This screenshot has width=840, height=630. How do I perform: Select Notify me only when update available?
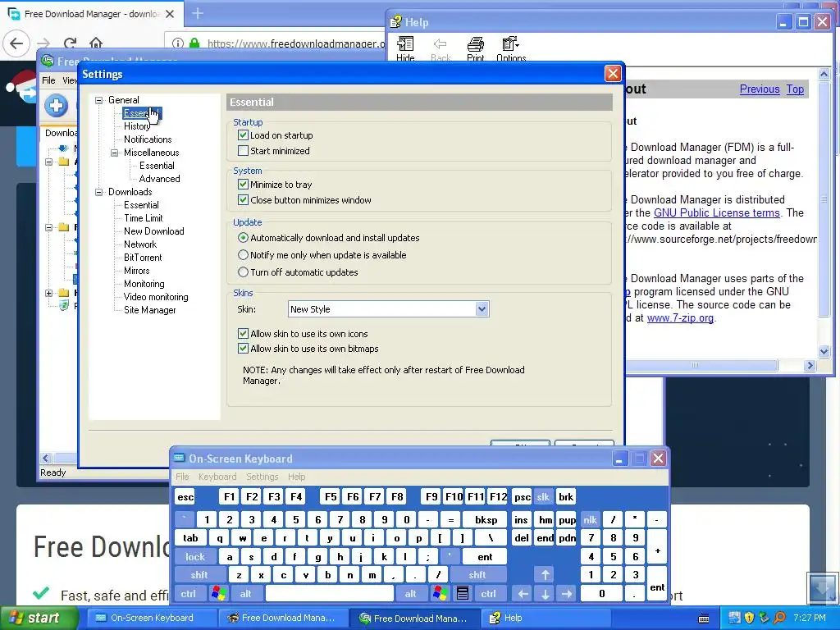[243, 254]
